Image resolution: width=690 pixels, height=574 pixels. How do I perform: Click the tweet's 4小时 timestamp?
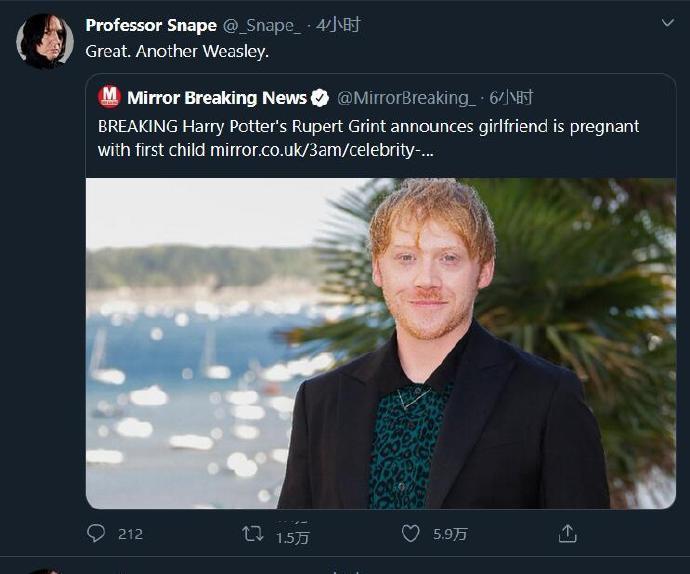pyautogui.click(x=338, y=25)
